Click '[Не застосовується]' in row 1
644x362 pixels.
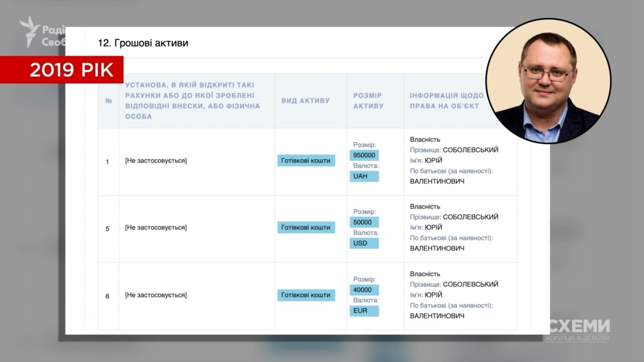click(156, 160)
